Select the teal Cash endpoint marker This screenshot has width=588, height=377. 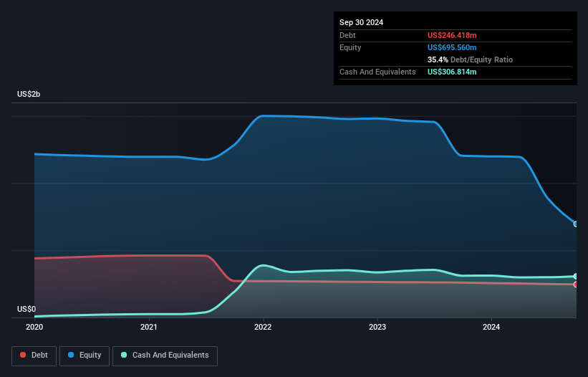tap(576, 277)
